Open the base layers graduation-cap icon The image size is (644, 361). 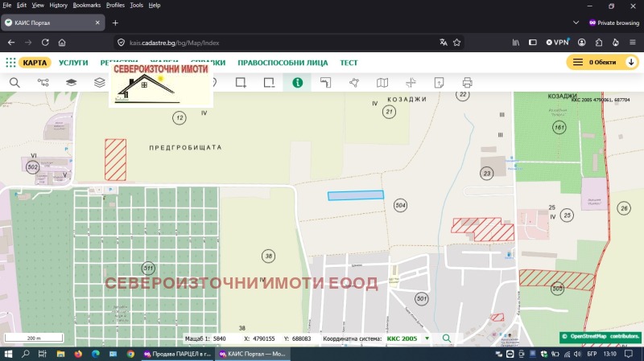pos(71,83)
